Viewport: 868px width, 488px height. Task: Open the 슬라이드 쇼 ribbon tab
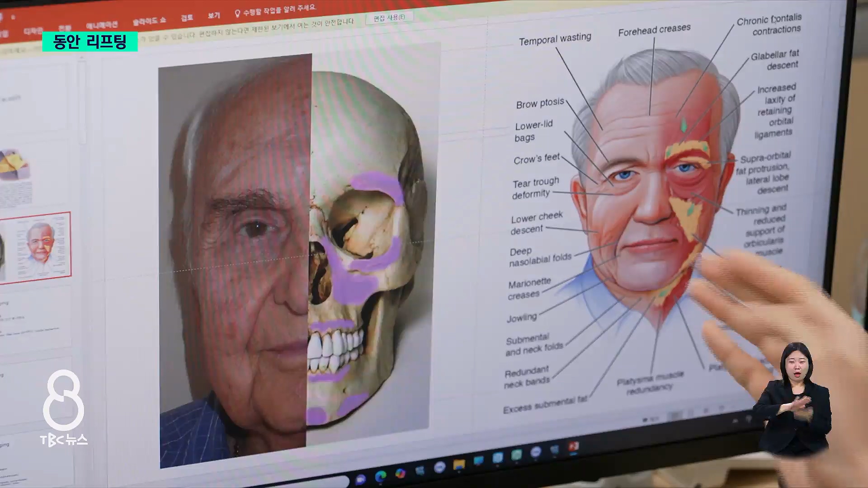149,21
